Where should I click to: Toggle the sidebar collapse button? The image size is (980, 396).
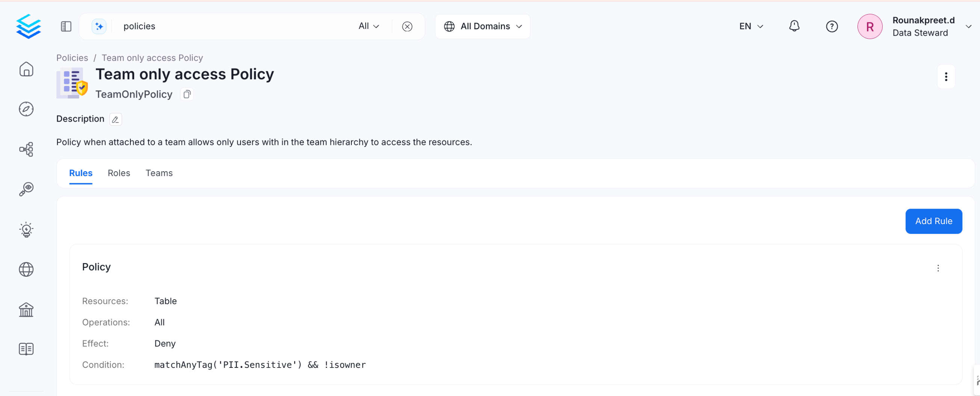pyautogui.click(x=66, y=26)
